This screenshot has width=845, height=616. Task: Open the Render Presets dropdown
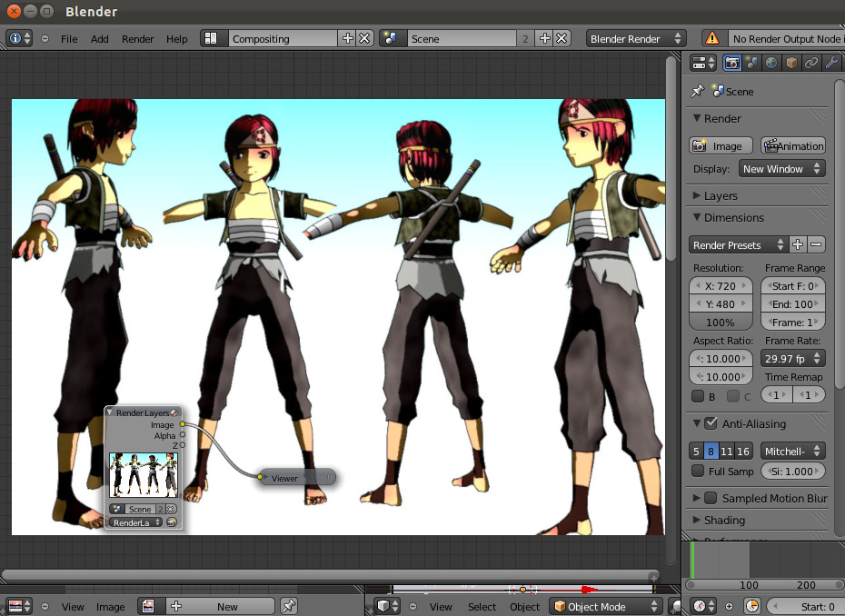pyautogui.click(x=739, y=244)
